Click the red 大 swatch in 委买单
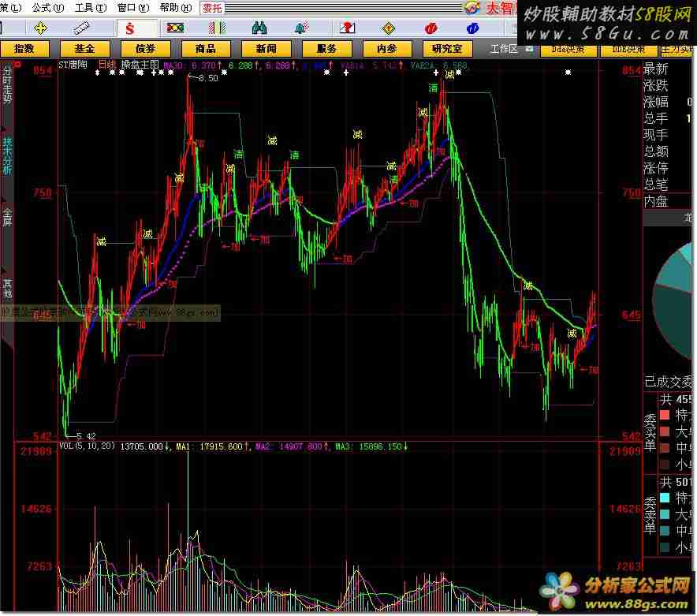 [665, 431]
